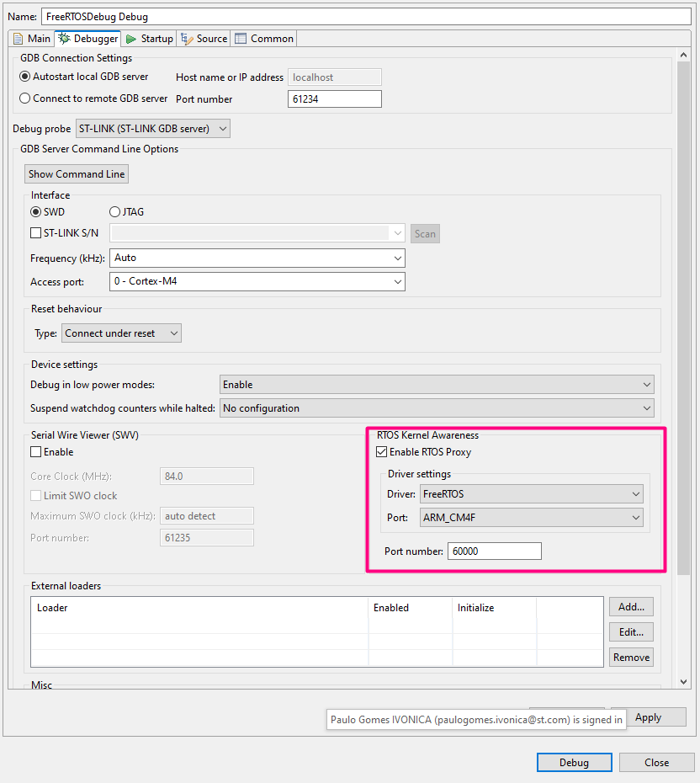
Task: Click the Enabled column header
Action: 411,608
